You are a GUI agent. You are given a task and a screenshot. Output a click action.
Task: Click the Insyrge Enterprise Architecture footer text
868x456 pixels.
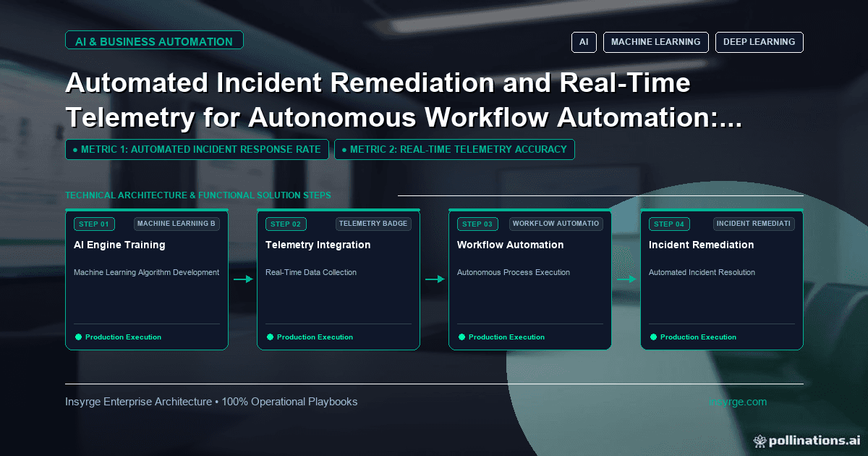211,402
